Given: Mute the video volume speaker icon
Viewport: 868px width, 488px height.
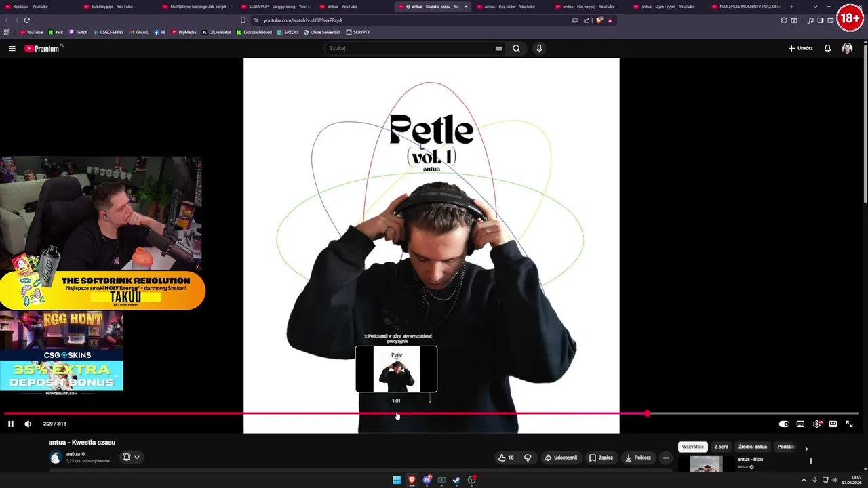Looking at the screenshot, I should [x=28, y=424].
